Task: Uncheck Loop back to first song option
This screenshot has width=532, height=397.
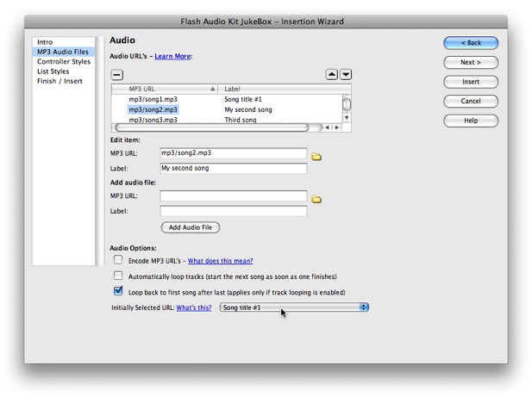Action: click(x=118, y=292)
